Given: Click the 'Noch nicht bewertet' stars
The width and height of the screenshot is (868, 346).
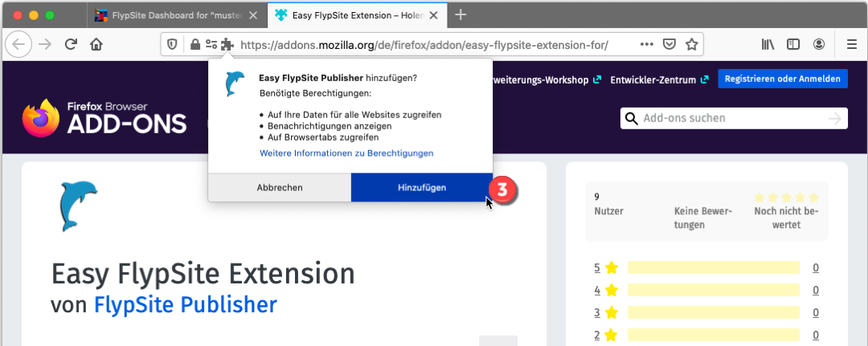Looking at the screenshot, I should [786, 197].
